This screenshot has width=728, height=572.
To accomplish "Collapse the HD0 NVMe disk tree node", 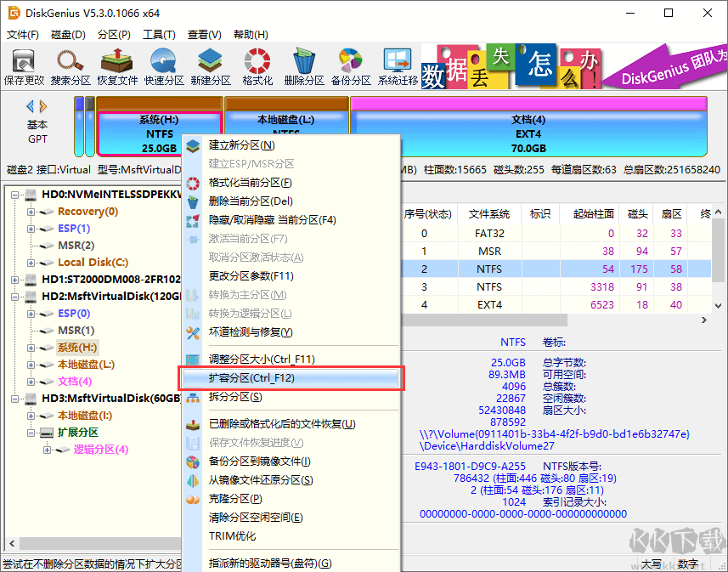I will tap(16, 195).
